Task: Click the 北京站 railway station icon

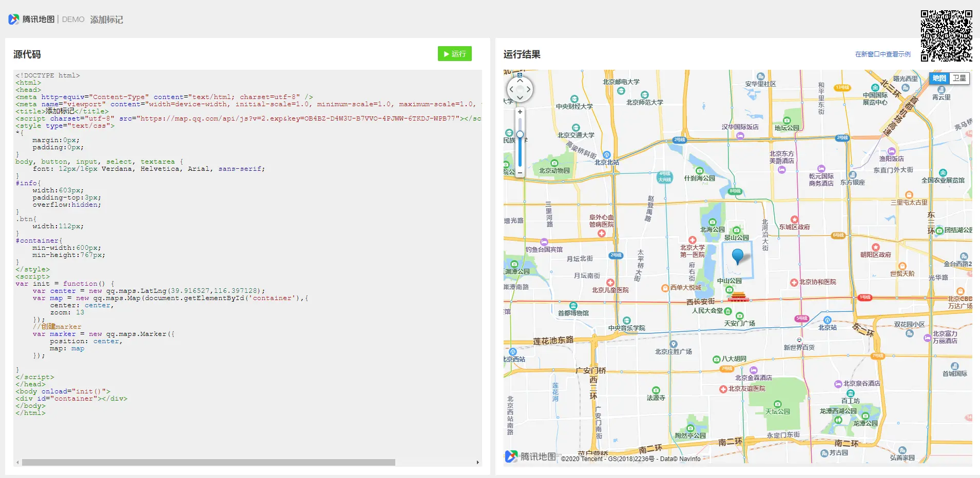Action: 827,320
